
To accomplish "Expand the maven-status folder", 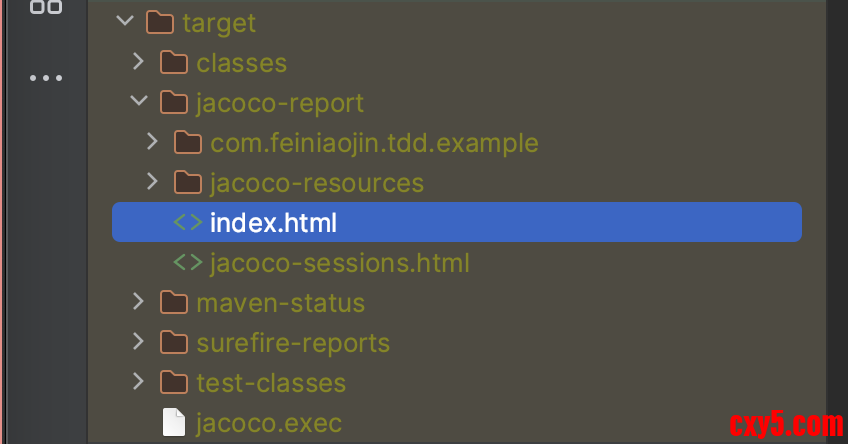I will click(139, 303).
